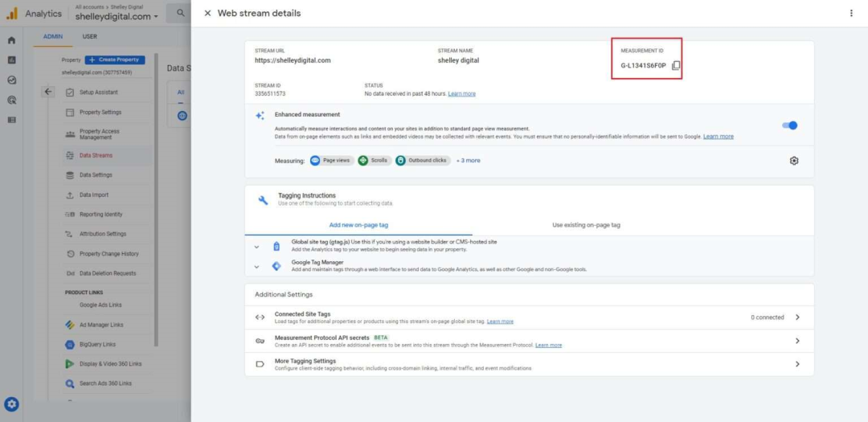Open Measurement Protocol API secrets chevron
Image resolution: width=868 pixels, height=422 pixels.
[797, 341]
